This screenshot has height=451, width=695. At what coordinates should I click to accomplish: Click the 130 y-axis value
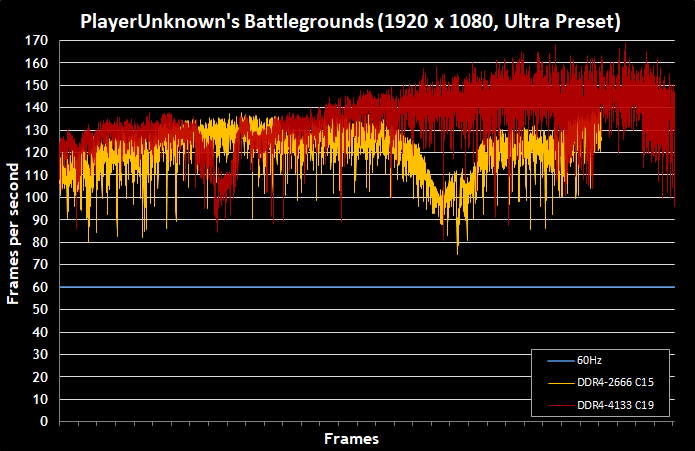tap(36, 130)
